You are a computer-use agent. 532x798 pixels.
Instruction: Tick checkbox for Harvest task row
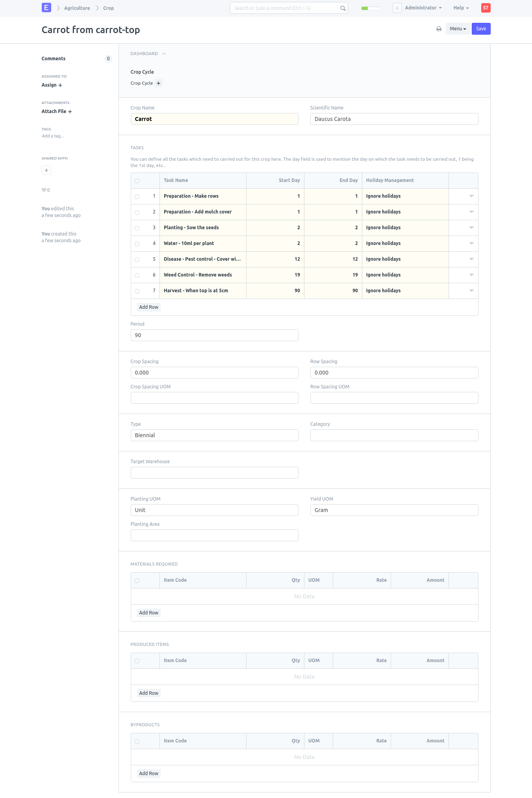click(x=137, y=291)
